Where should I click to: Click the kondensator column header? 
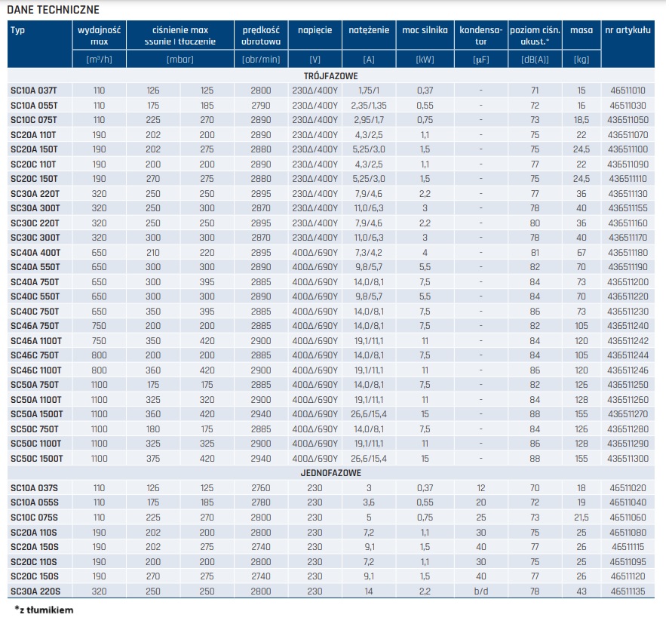[x=480, y=35]
